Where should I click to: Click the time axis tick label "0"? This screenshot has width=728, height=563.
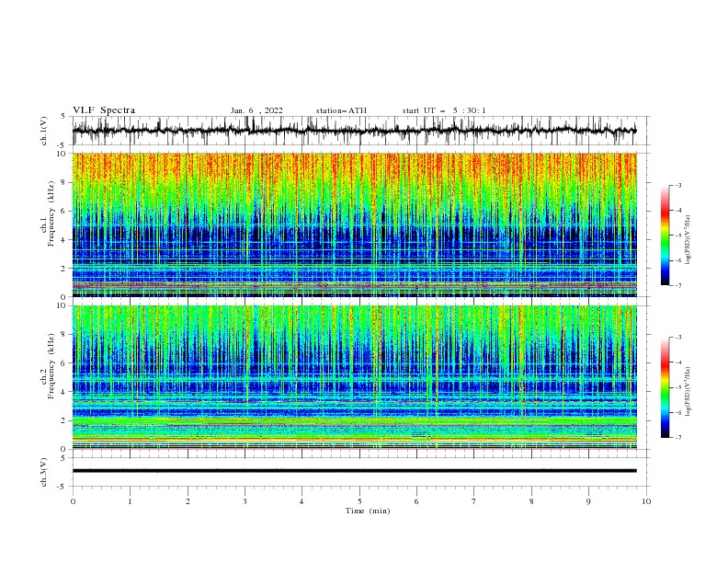click(73, 501)
